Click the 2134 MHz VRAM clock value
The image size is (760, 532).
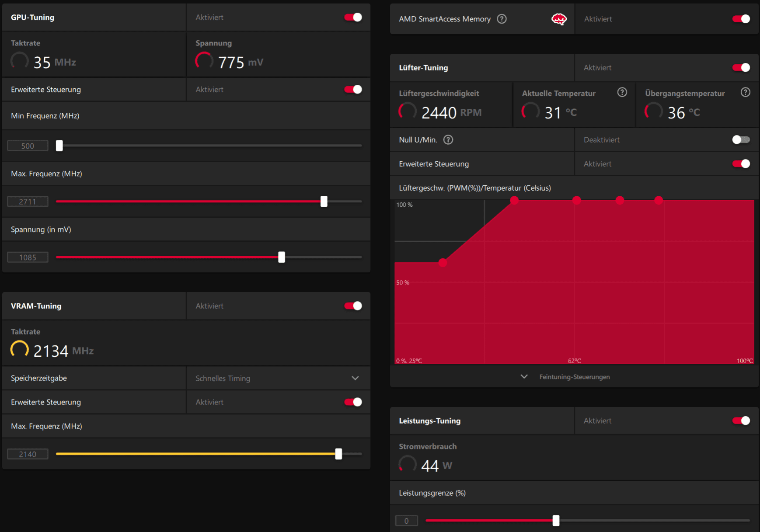point(63,351)
